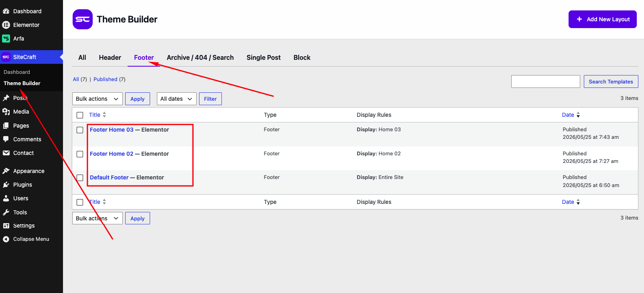Toggle select-all checkbox in table footer
The width and height of the screenshot is (644, 293).
[x=80, y=202]
